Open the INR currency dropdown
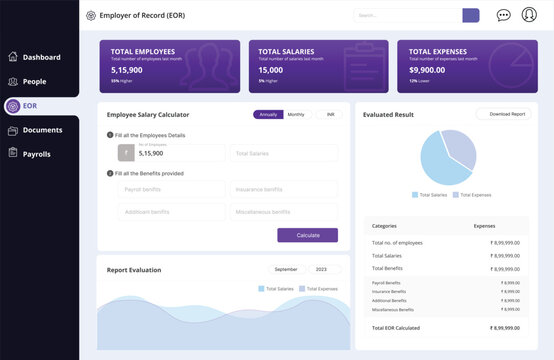 point(330,114)
